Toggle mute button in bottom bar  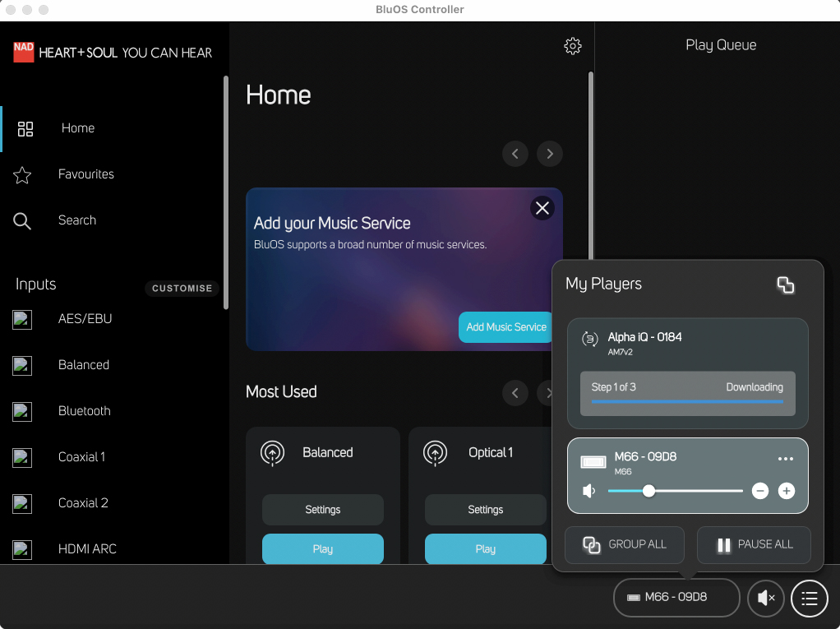tap(766, 598)
